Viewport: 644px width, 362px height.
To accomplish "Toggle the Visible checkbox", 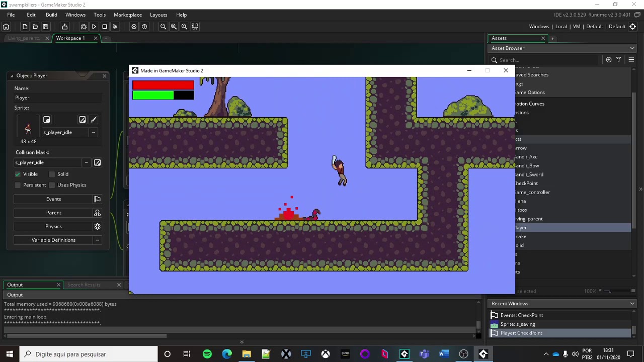I will (x=18, y=174).
